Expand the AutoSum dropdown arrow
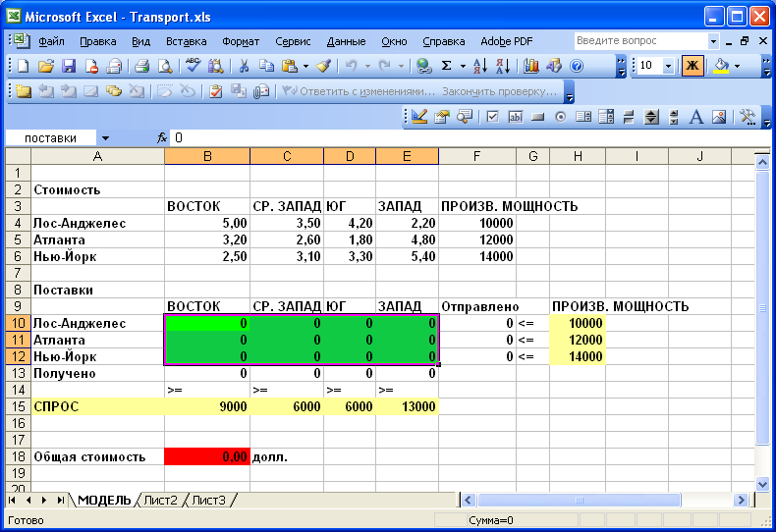776x532 pixels. 463,66
